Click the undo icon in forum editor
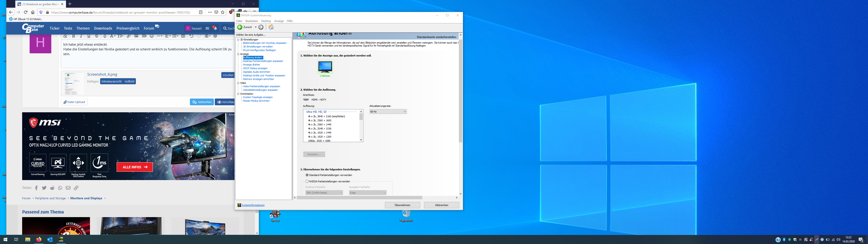 (191, 36)
